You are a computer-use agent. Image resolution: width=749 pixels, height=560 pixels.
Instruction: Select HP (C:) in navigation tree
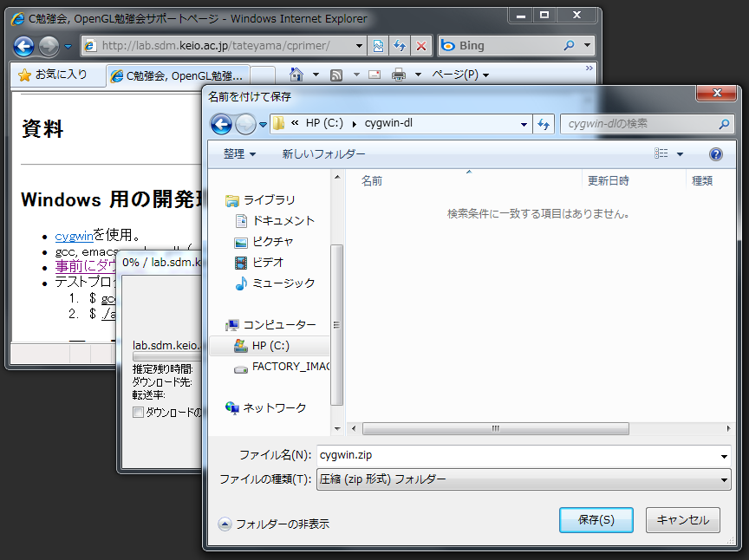pyautogui.click(x=270, y=345)
